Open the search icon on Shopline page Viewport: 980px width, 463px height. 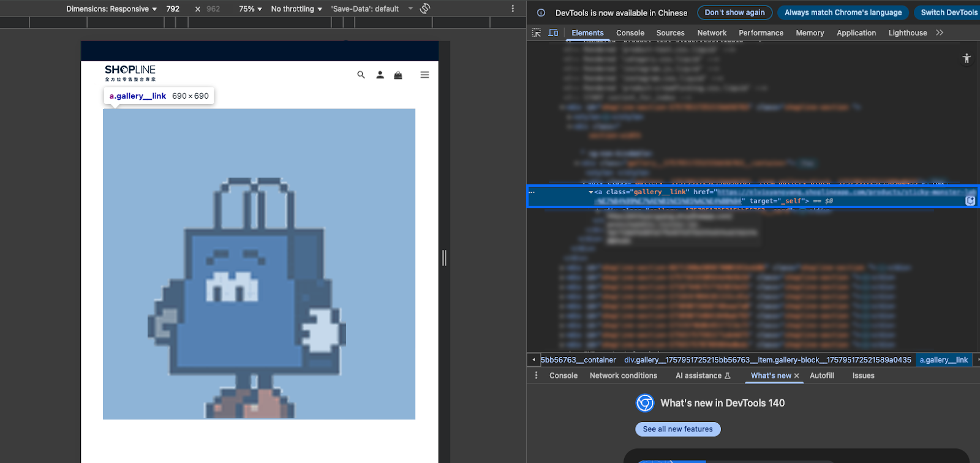click(x=361, y=75)
